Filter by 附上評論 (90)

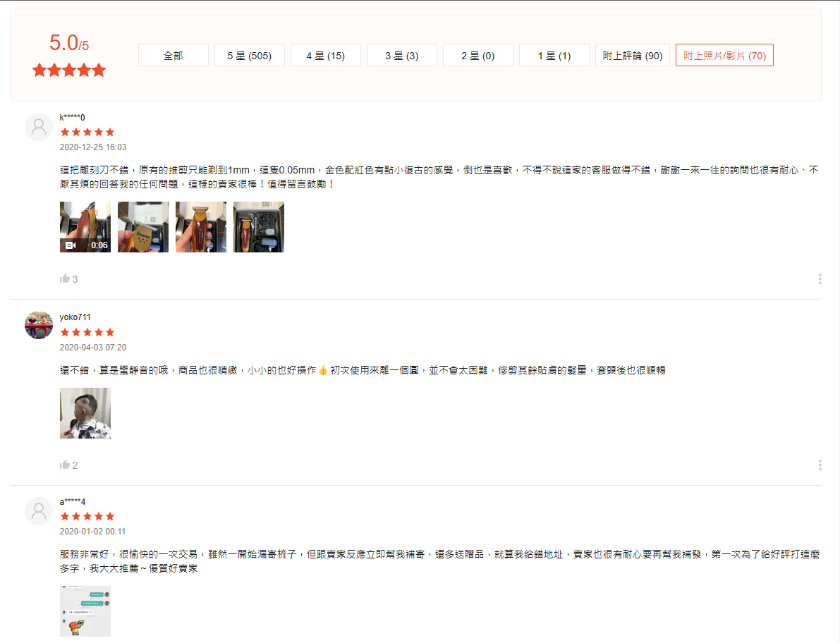pos(633,56)
